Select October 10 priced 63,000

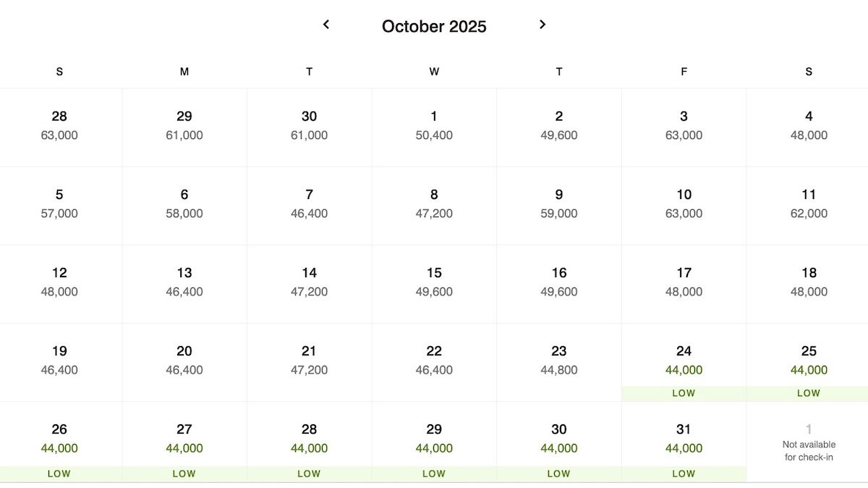tap(684, 206)
